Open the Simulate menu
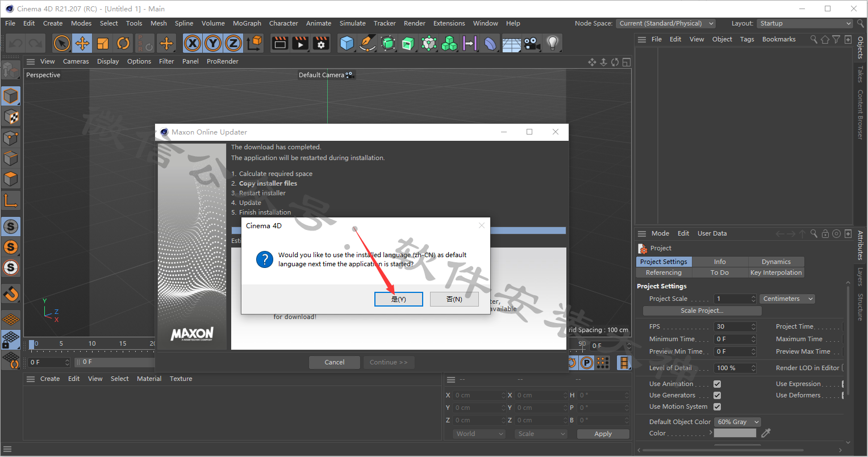Image resolution: width=868 pixels, height=457 pixels. [352, 23]
